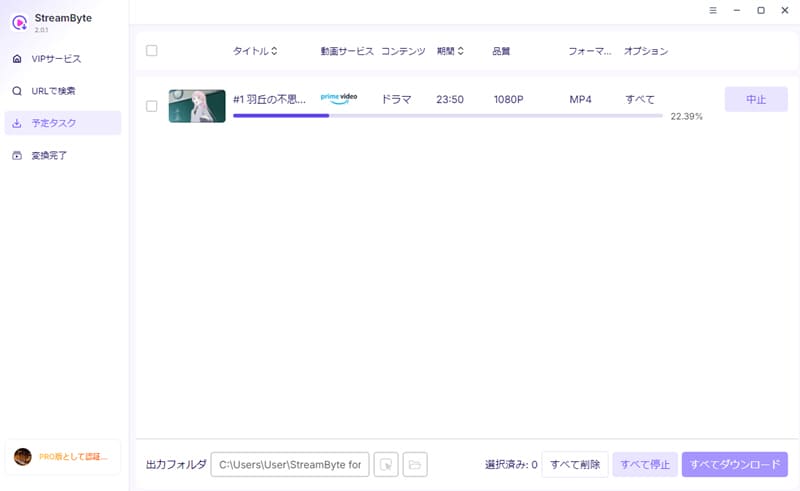Click the download progress bar

coord(447,116)
